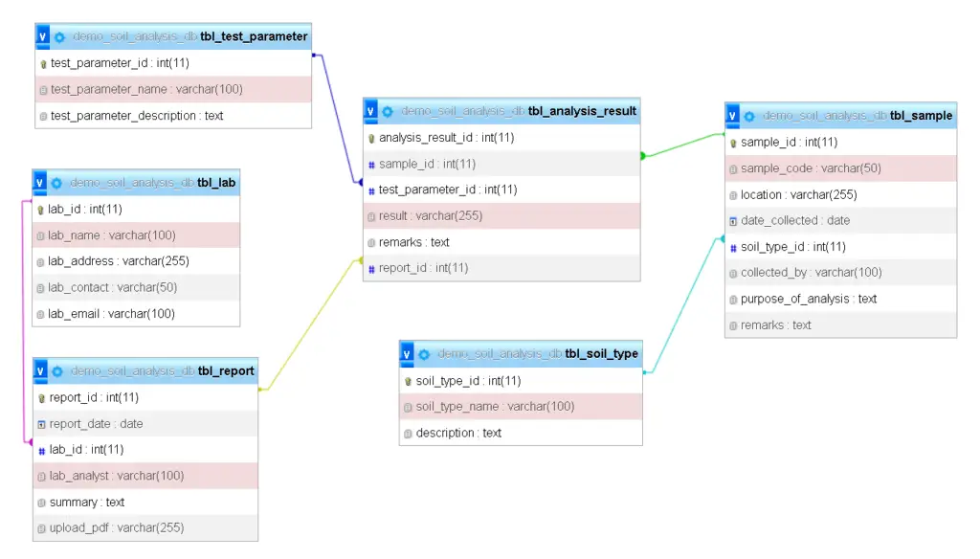Click the gear icon on tbl_sample header

(x=747, y=115)
